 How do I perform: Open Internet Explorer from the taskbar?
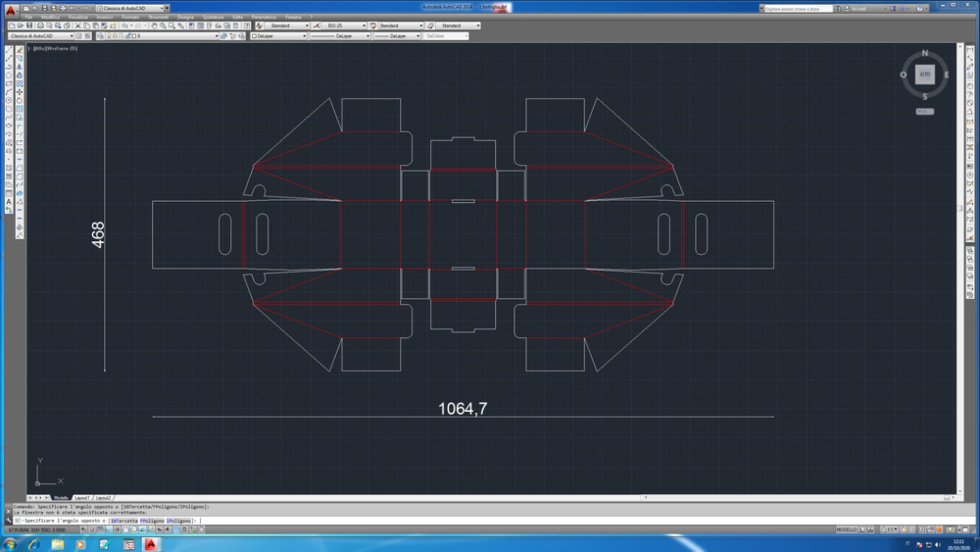[x=34, y=544]
